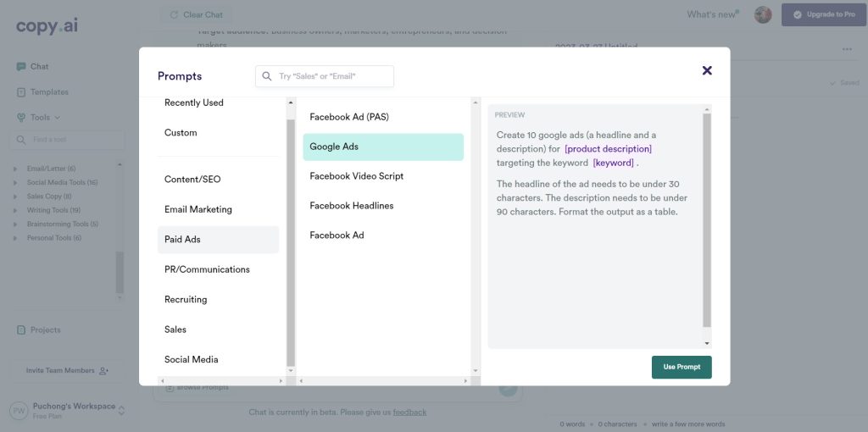Click the category list scroll up arrow
This screenshot has height=432, width=868.
coord(291,102)
